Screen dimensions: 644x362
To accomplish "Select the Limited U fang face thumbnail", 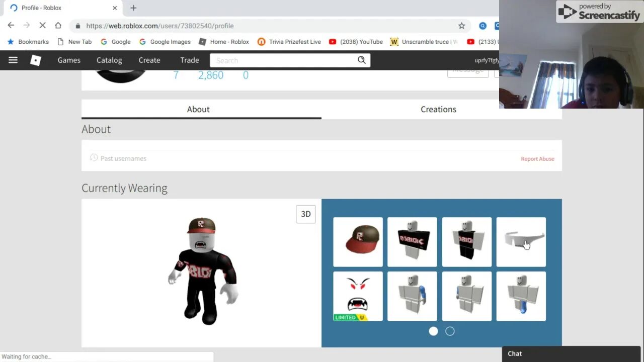I will [x=358, y=296].
